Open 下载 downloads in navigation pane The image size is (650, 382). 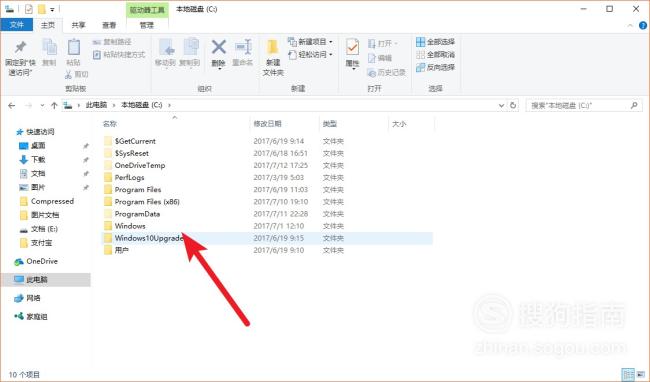38,160
